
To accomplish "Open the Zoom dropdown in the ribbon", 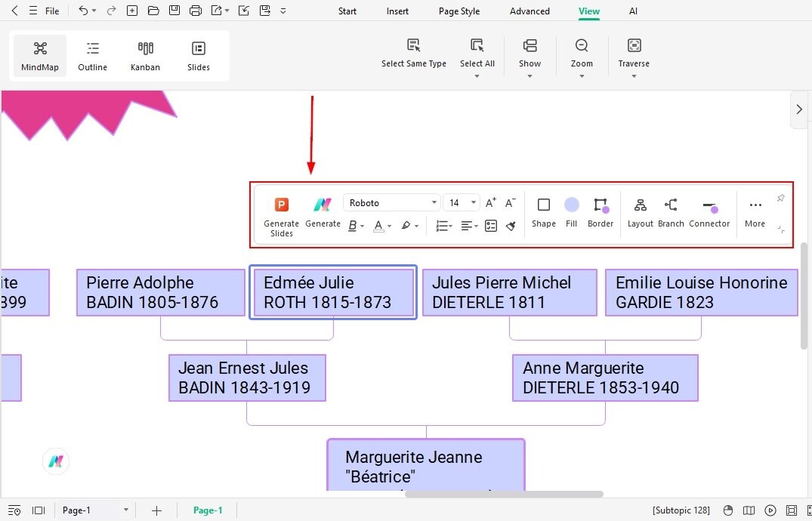I will point(582,54).
